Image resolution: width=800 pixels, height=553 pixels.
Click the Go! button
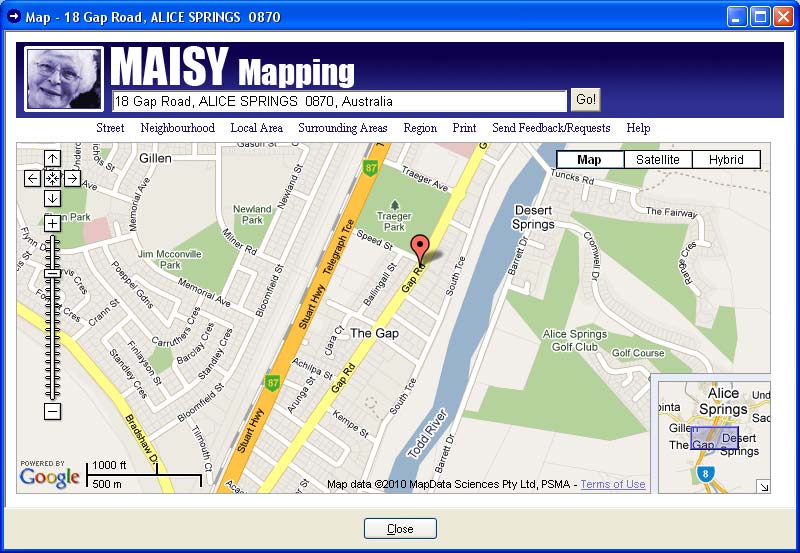(585, 99)
